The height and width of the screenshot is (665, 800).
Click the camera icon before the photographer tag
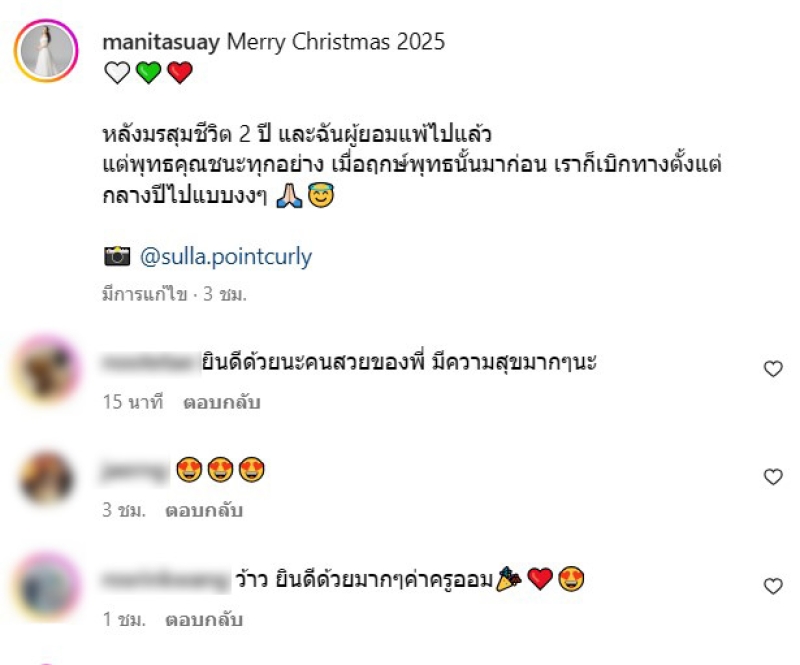click(117, 256)
